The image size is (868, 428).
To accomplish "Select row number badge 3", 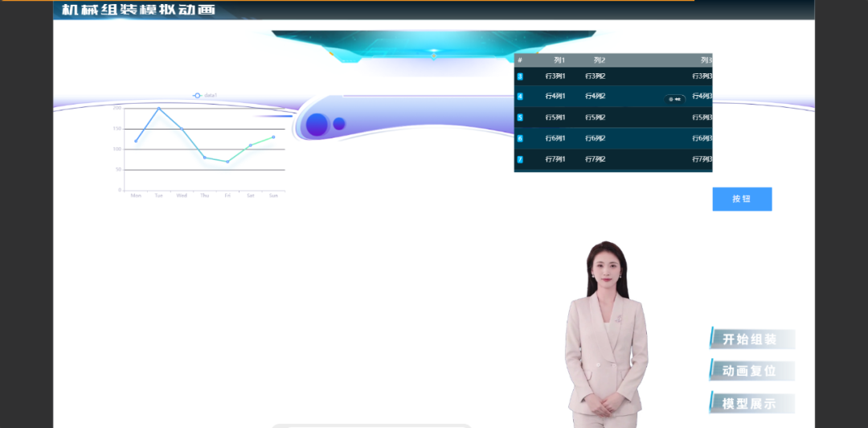I will point(520,76).
